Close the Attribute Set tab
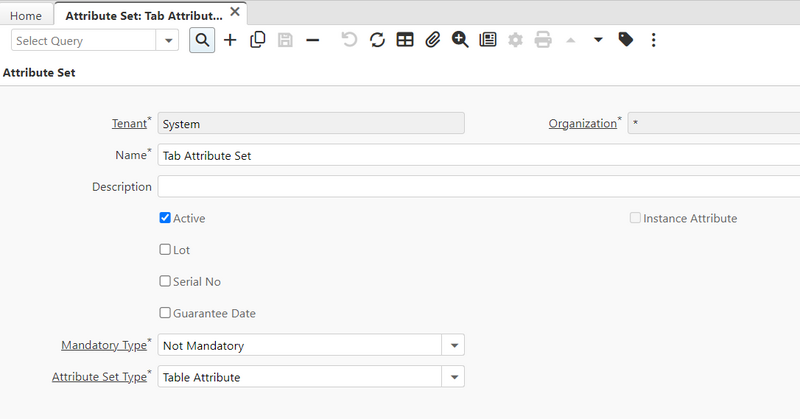The height and width of the screenshot is (419, 800). [235, 12]
